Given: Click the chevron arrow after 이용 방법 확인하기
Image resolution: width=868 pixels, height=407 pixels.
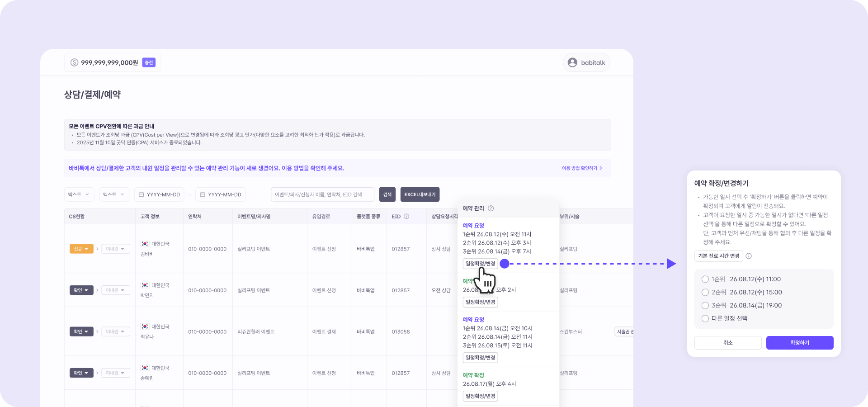Looking at the screenshot, I should coord(601,168).
